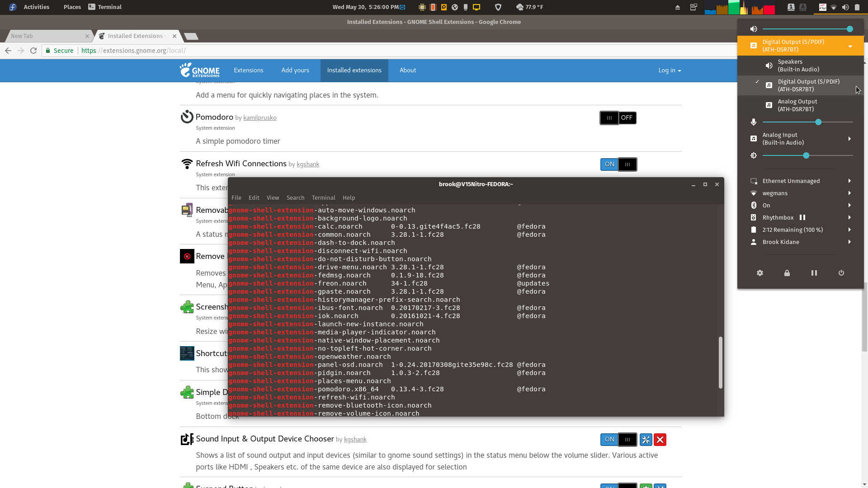This screenshot has width=868, height=488.
Task: Select Digital Output (S/PDIF) checked entry
Action: click(801, 85)
